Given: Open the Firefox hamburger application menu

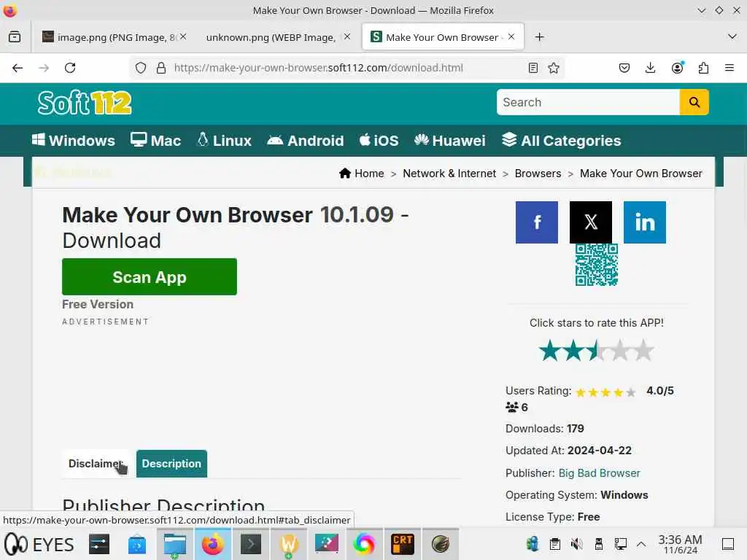Looking at the screenshot, I should 729,68.
